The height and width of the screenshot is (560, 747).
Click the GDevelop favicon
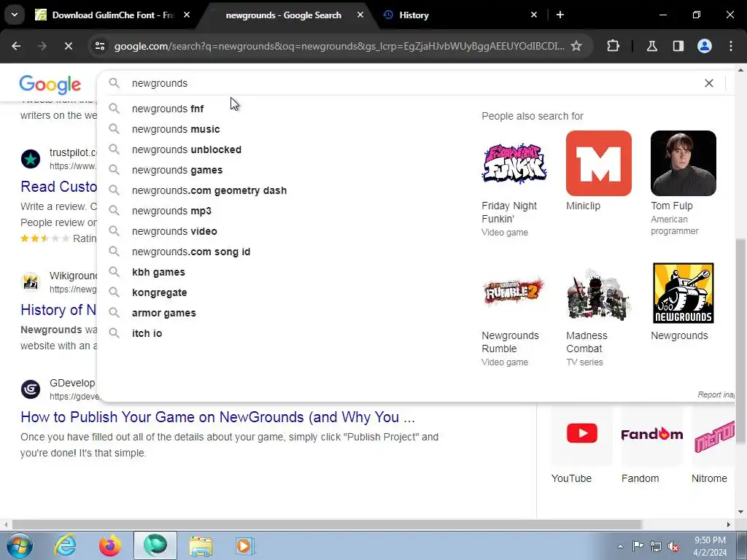(31, 389)
